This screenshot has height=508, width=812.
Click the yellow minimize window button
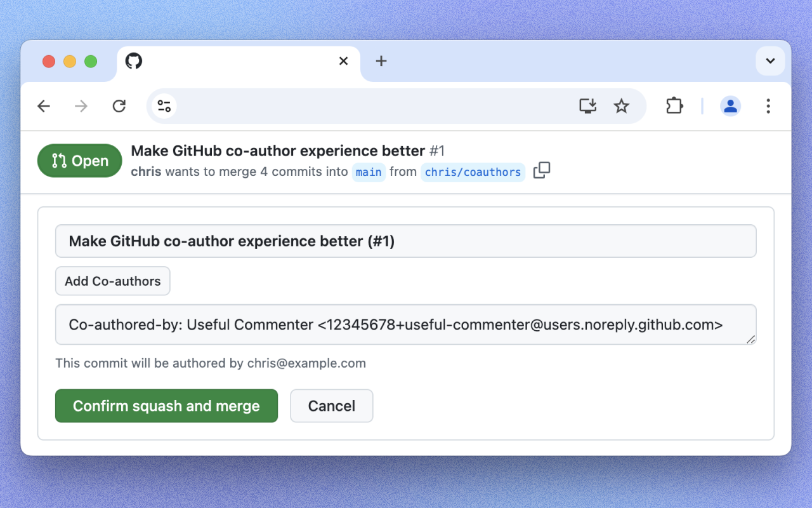pyautogui.click(x=70, y=62)
